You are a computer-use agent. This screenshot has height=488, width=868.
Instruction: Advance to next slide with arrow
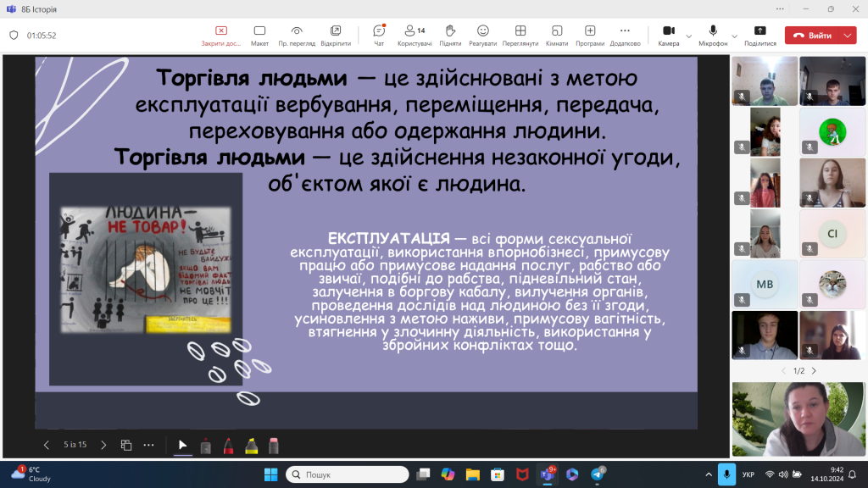103,444
